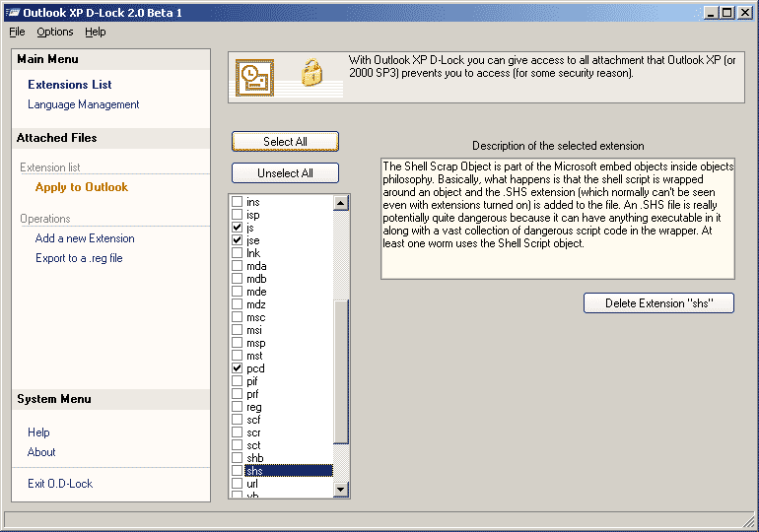Viewport: 759px width, 532px height.
Task: Click the Select All button
Action: pyautogui.click(x=285, y=142)
